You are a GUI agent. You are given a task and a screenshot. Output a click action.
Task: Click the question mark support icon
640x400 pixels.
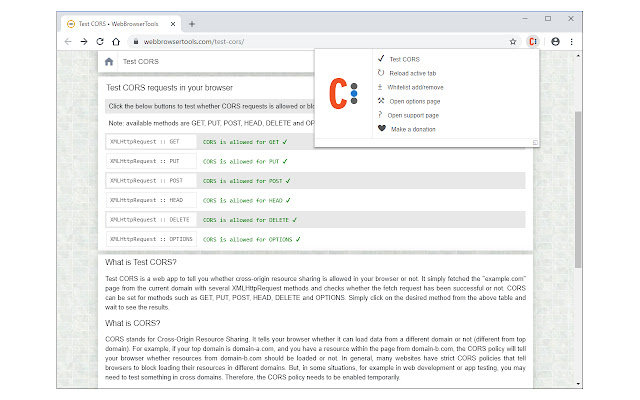coord(380,115)
